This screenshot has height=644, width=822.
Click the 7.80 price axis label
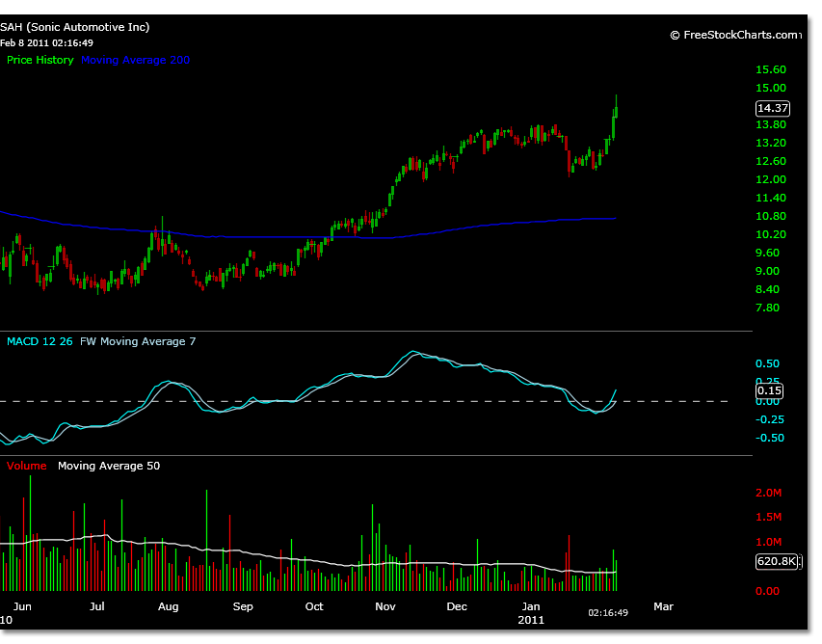click(770, 308)
